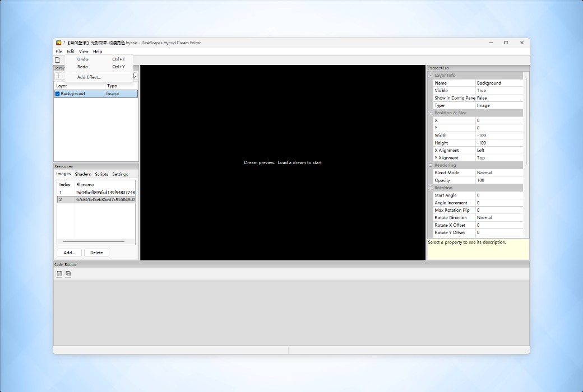The width and height of the screenshot is (583, 392).
Task: Click the Width value -100
Action: 499,136
